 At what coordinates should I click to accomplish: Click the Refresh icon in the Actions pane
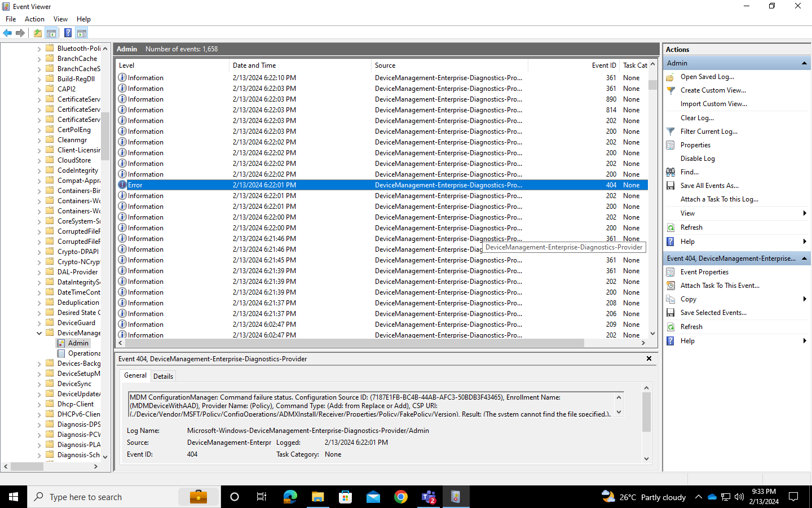(670, 227)
